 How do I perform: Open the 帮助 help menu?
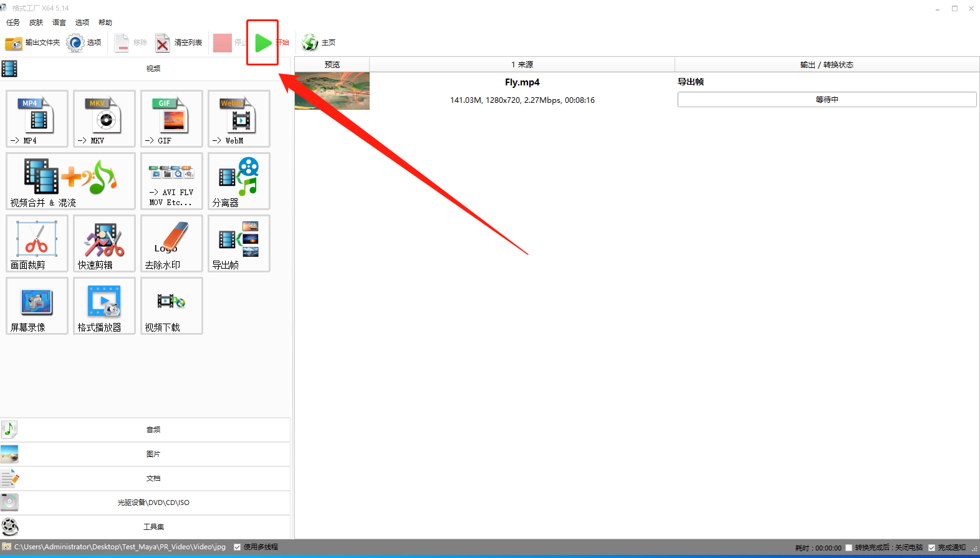[x=105, y=22]
